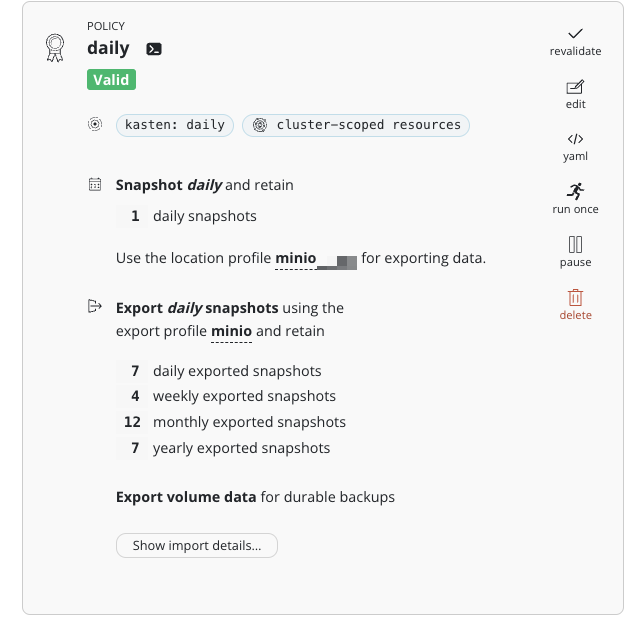Click the green Valid status badge
This screenshot has height=621, width=643.
(x=111, y=80)
